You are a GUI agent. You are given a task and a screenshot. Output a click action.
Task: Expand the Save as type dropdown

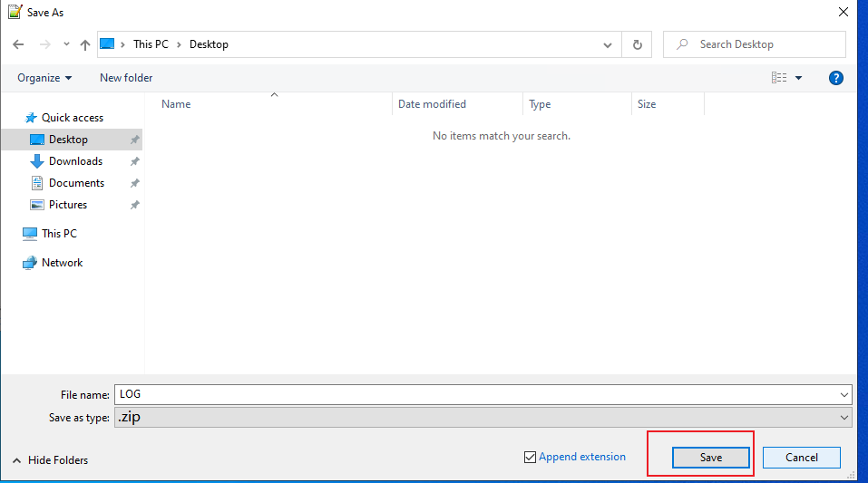844,418
